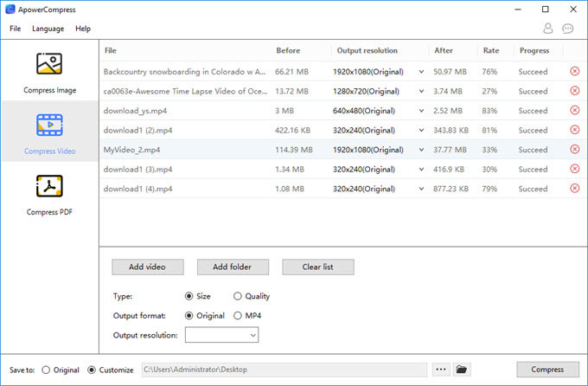
Task: Select the MyVideo_2.mp4 file name
Action: 132,150
